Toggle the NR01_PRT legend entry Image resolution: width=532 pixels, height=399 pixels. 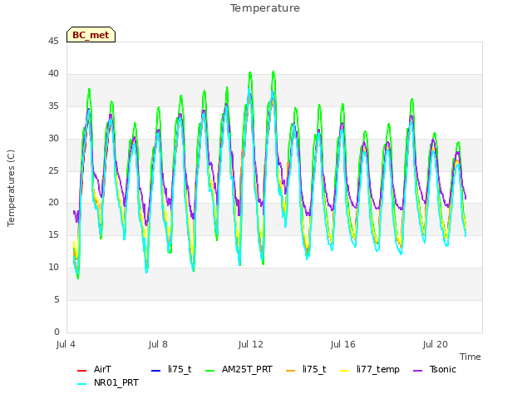pyautogui.click(x=116, y=382)
